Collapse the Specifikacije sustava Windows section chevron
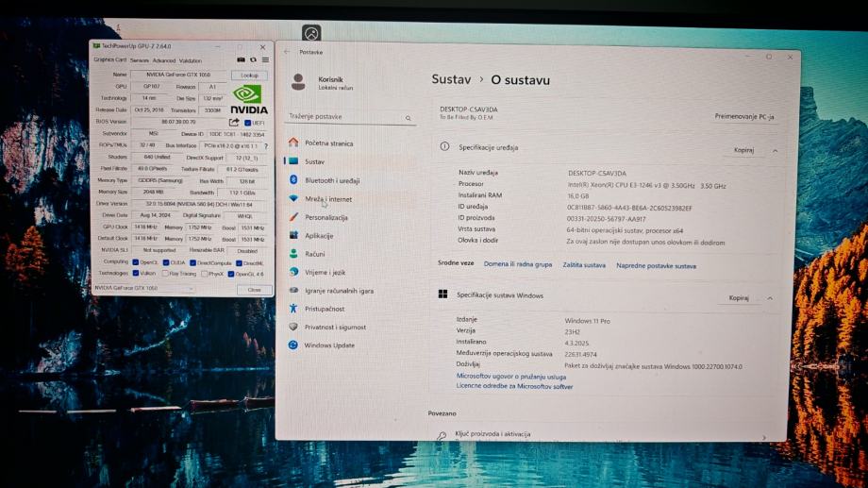 [x=770, y=298]
